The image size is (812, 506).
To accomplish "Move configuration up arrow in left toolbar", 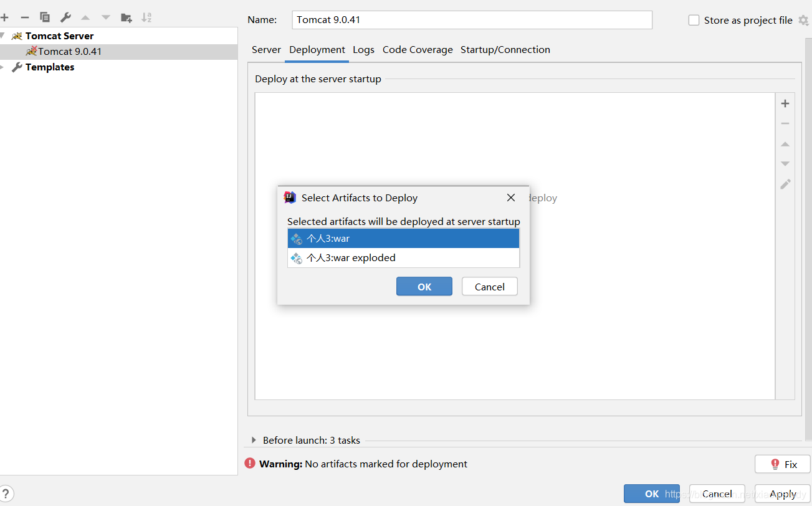I will (85, 17).
